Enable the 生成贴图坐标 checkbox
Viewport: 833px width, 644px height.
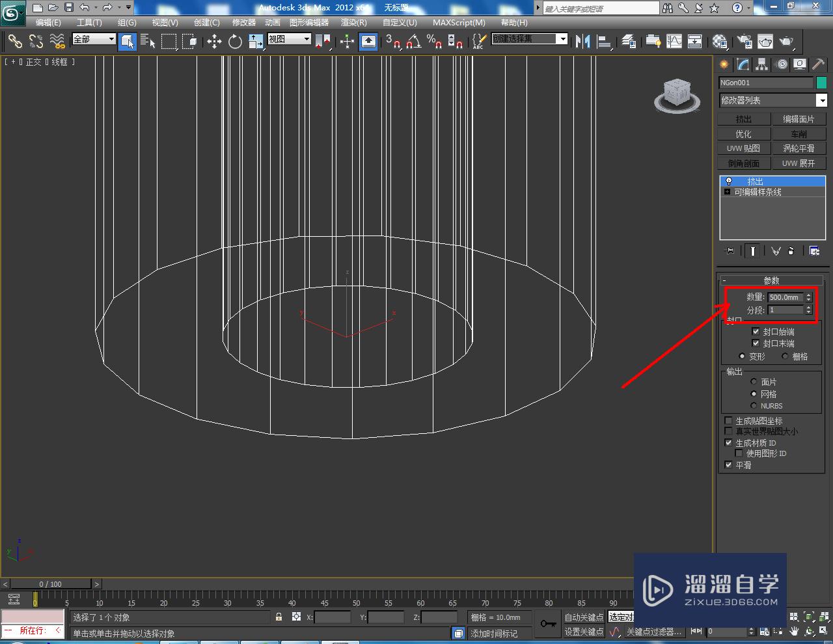(729, 421)
